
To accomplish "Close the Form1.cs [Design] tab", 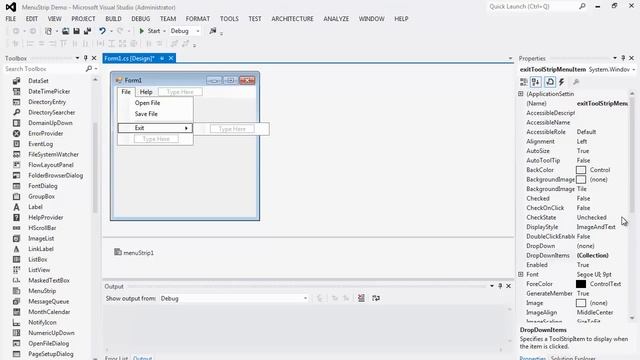I will [x=171, y=58].
